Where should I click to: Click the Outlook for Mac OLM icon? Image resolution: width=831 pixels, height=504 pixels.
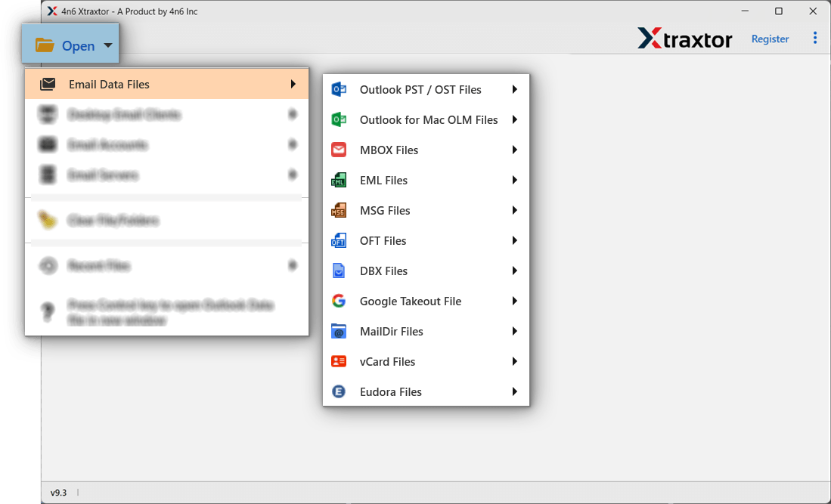tap(339, 119)
